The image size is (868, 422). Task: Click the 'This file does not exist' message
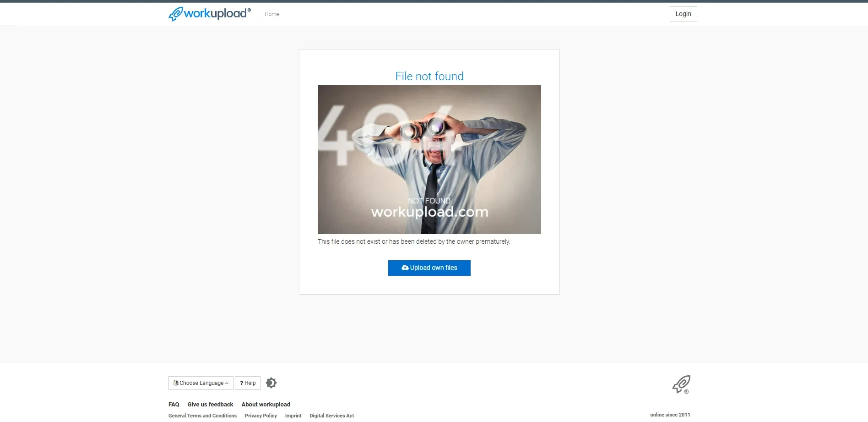coord(414,241)
